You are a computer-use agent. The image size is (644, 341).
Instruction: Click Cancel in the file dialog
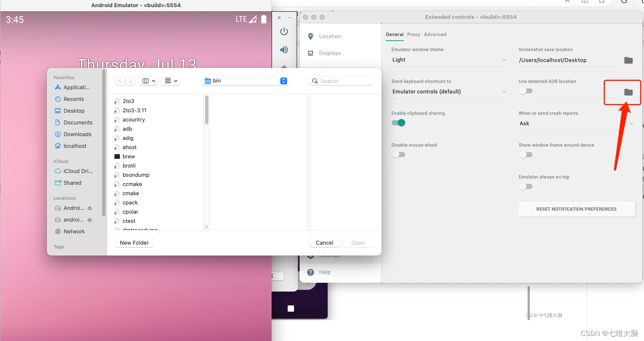325,243
